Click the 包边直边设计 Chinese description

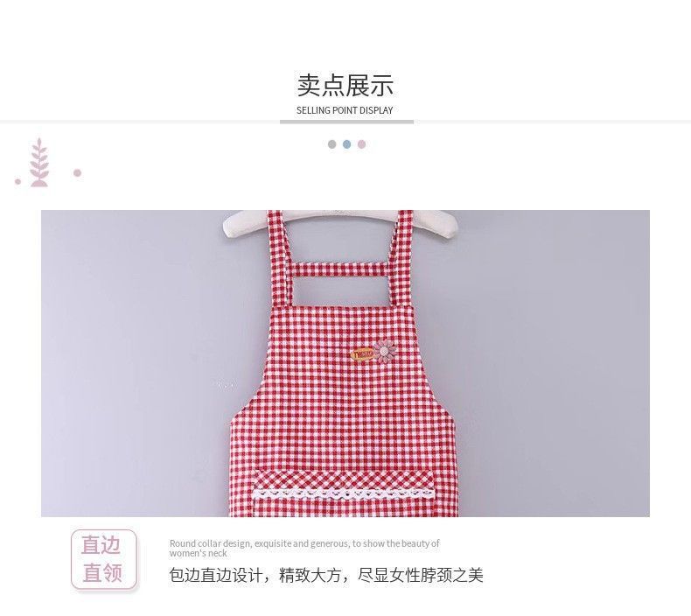click(326, 575)
